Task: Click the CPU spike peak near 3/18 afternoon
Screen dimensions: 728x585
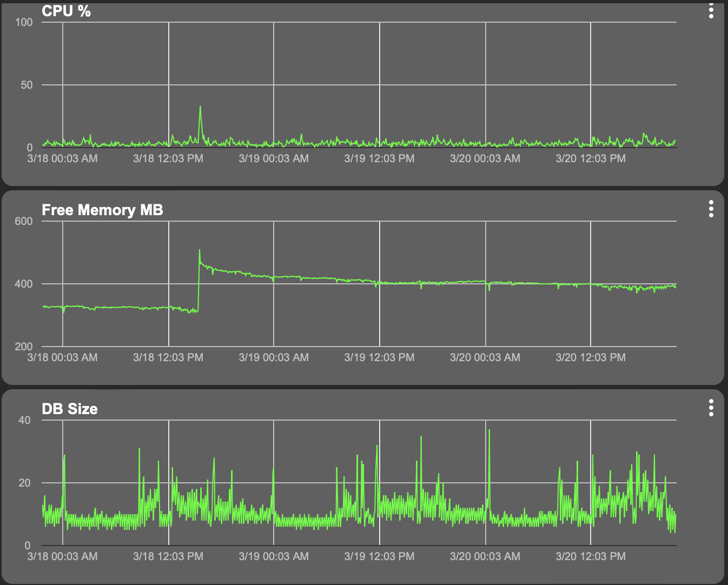Action: point(200,107)
